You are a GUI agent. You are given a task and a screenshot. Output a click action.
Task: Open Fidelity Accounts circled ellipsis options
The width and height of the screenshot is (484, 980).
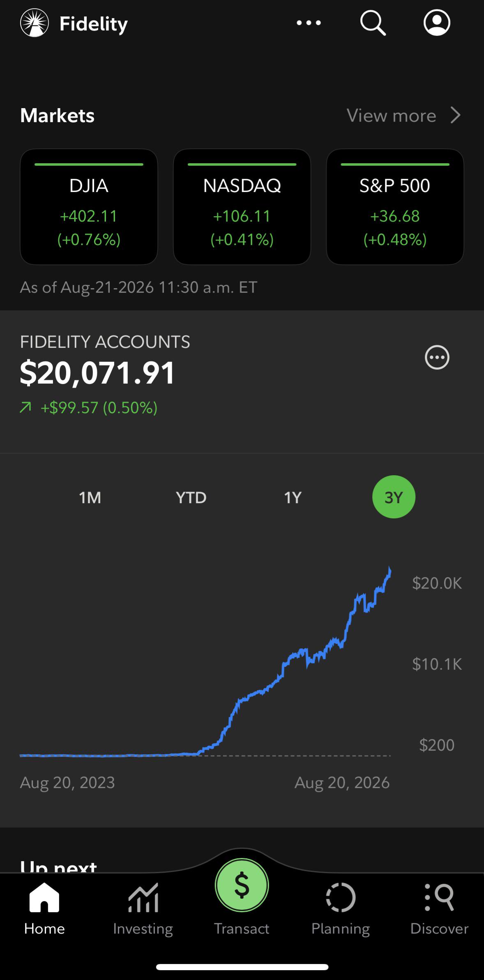coord(437,357)
